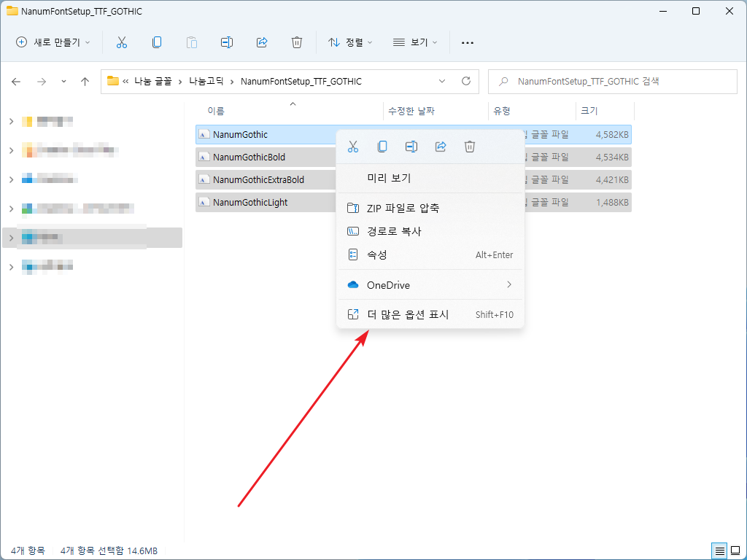Click the NanumGothicBold font file icon
This screenshot has height=560, width=747.
click(204, 157)
